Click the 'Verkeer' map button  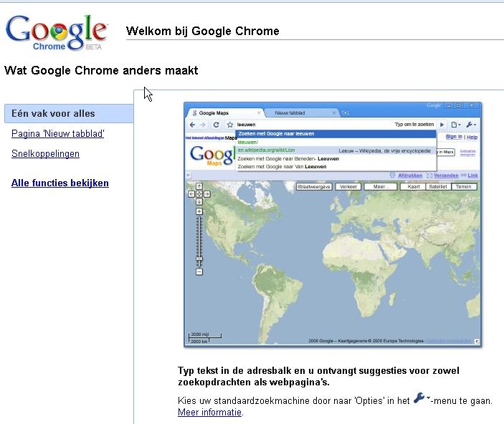(x=348, y=187)
